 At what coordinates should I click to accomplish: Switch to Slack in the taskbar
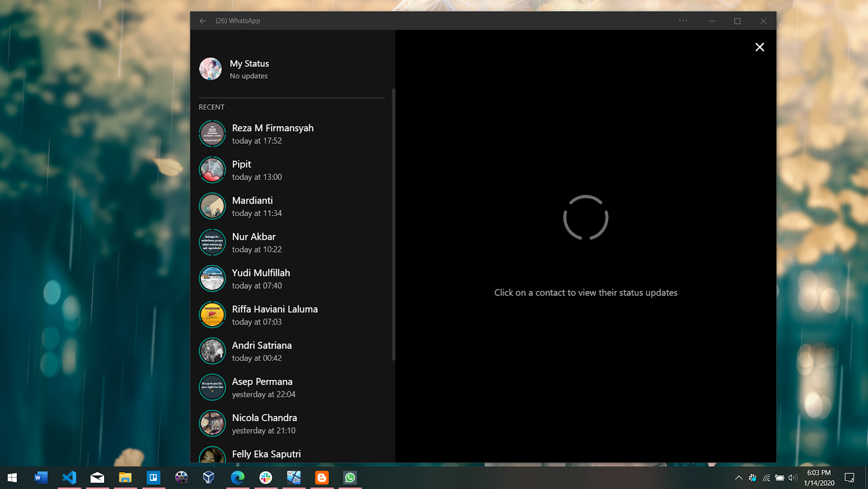(x=266, y=478)
